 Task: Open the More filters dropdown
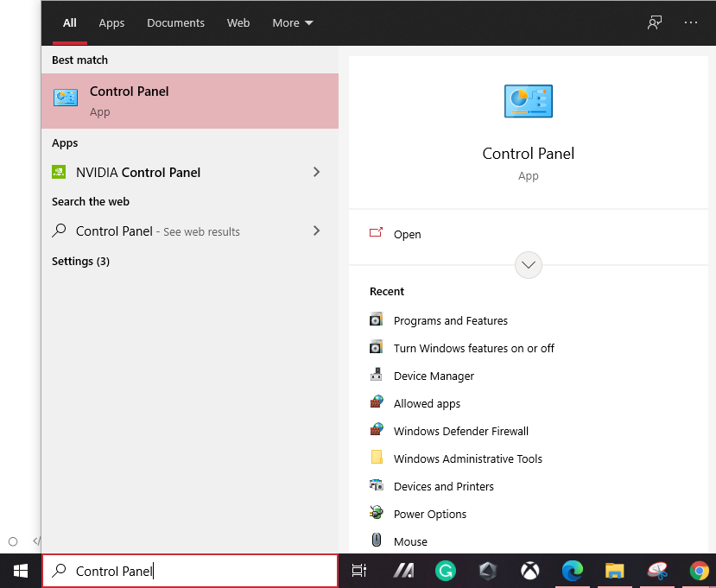tap(292, 23)
